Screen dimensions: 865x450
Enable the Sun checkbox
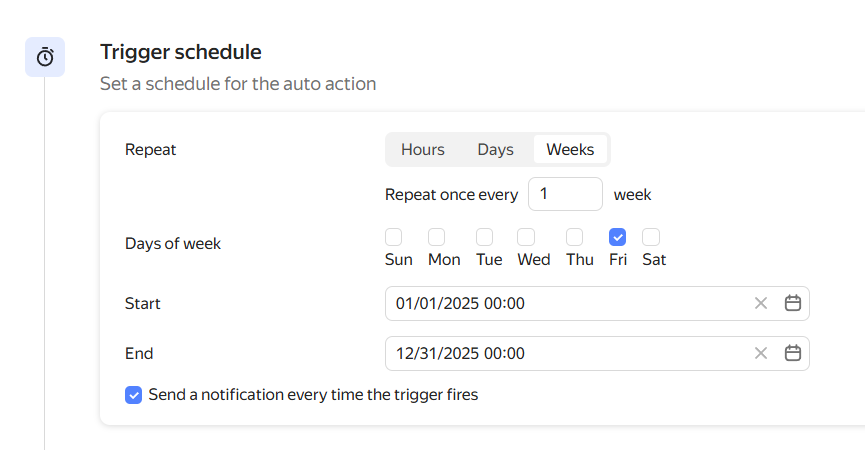394,237
